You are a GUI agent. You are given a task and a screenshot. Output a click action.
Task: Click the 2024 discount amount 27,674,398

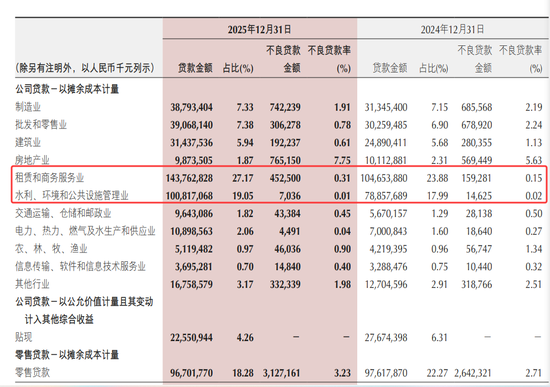coord(386,337)
